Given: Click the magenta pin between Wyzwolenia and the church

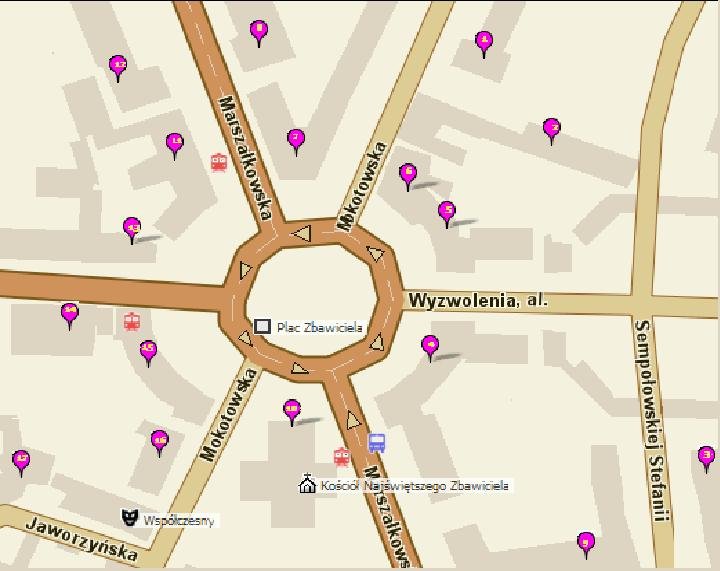Looking at the screenshot, I should [430, 348].
